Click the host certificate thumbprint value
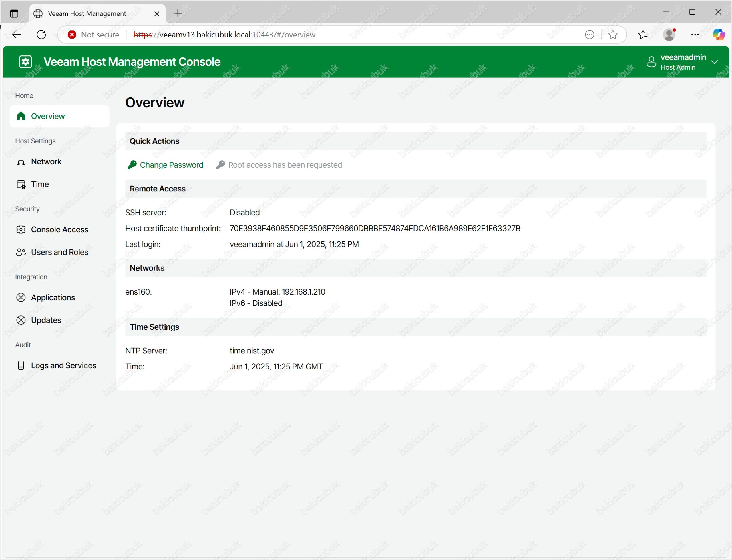The width and height of the screenshot is (732, 560). pos(375,228)
